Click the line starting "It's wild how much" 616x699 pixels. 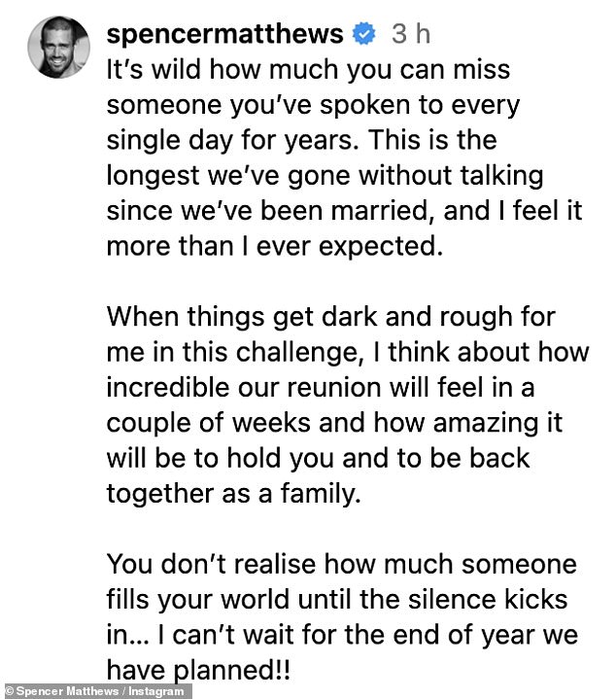pos(307,71)
